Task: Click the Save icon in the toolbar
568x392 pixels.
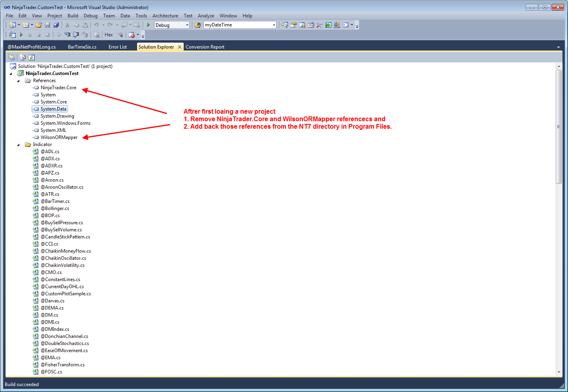Action: [47, 25]
